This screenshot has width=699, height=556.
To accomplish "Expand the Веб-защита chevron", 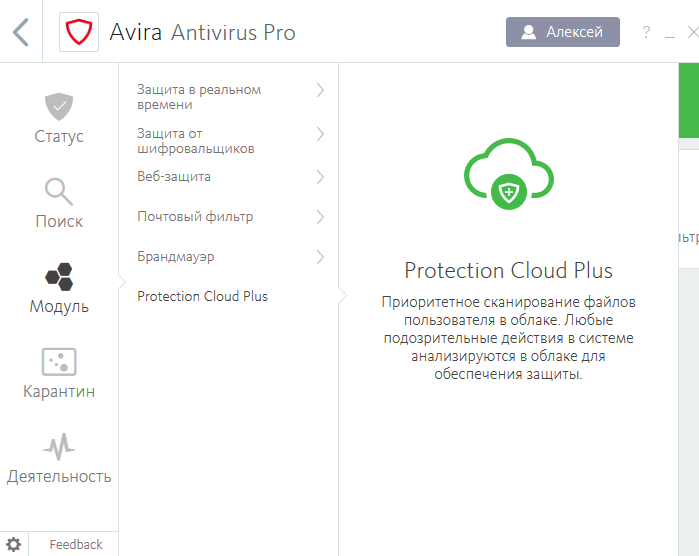I will [320, 177].
